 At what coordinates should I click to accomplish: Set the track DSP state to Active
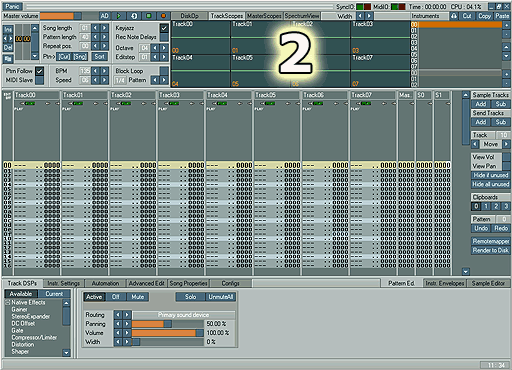click(x=94, y=297)
